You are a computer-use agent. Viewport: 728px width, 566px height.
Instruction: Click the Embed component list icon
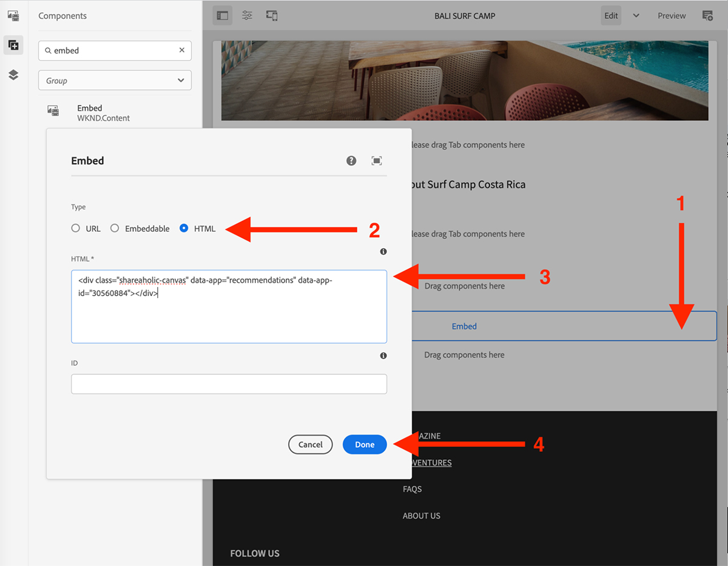[53, 110]
